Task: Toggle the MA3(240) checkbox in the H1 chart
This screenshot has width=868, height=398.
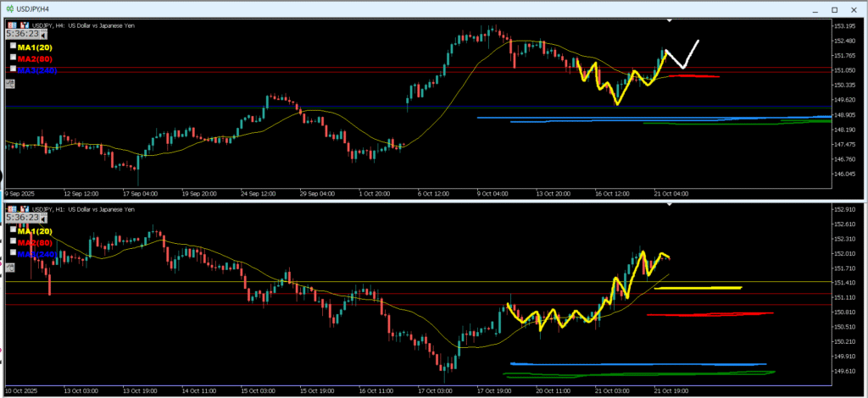Action: click(x=13, y=253)
